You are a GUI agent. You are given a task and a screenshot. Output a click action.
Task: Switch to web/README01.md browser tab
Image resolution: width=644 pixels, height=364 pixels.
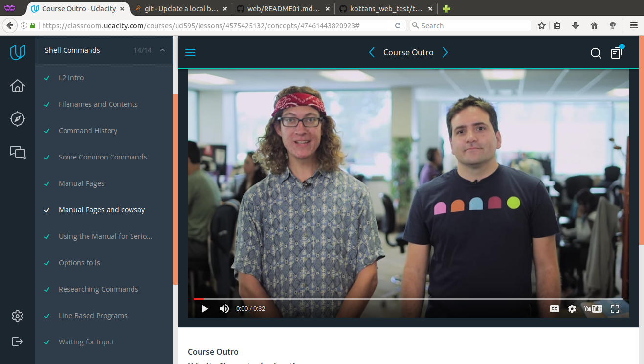[x=284, y=9]
